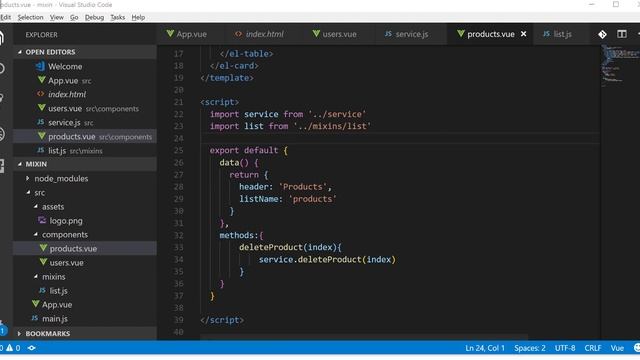
Task: Expand the BOOKMARKS section
Action: click(x=19, y=333)
